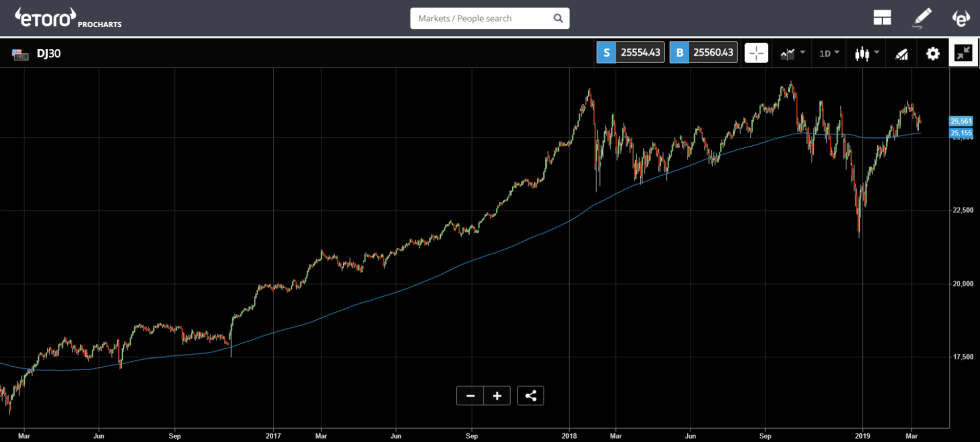Zoom in the chart with plus button

[x=497, y=395]
